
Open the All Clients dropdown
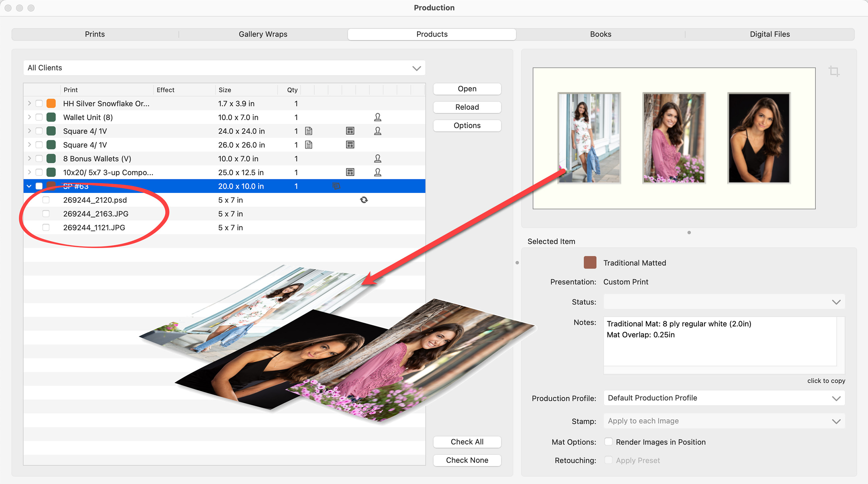tap(224, 68)
